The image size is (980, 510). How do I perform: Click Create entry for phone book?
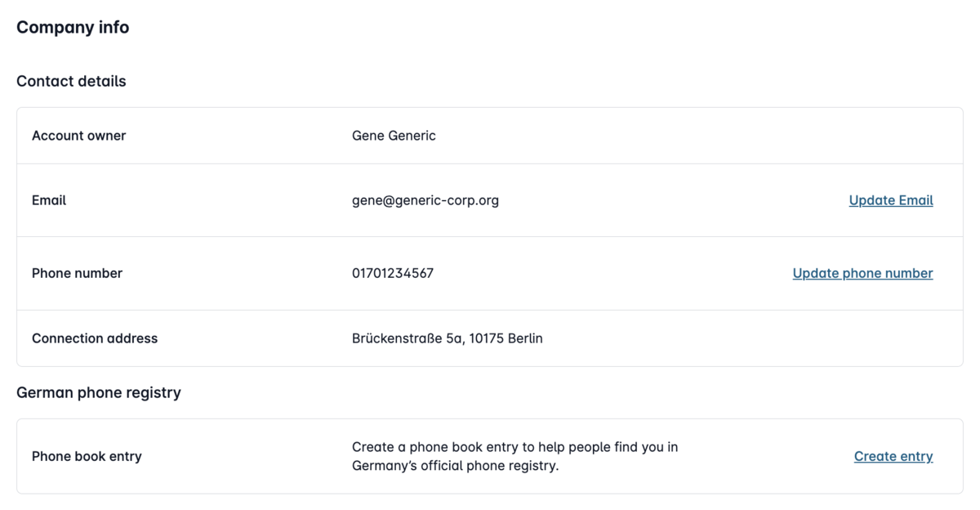click(x=893, y=456)
